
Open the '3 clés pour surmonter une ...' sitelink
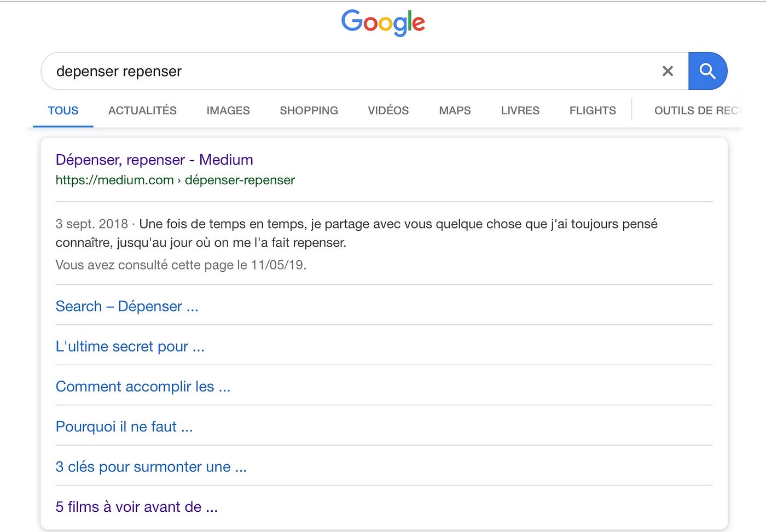[x=151, y=467]
